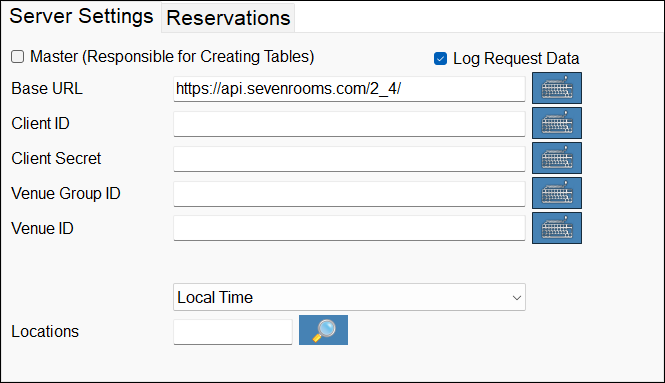Enable the Master checkbox
The image size is (665, 383).
(17, 56)
